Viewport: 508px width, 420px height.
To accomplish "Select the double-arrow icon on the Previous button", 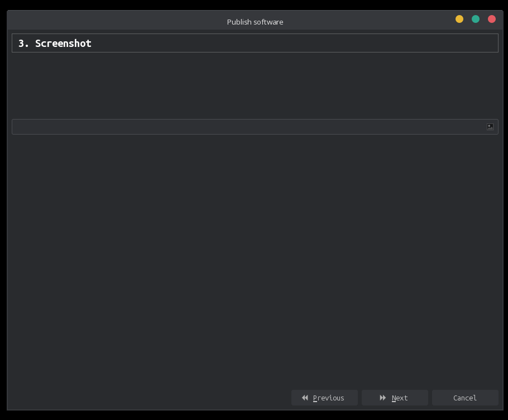I will (x=305, y=398).
